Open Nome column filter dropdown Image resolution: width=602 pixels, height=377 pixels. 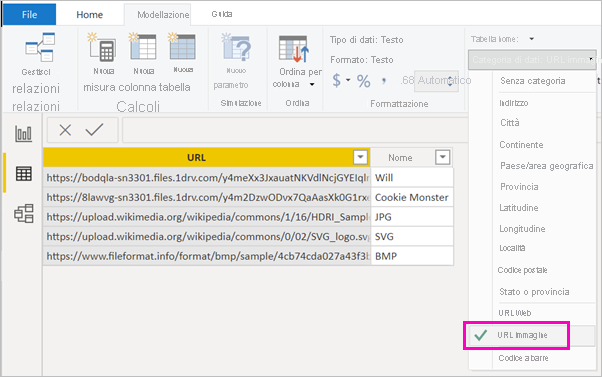pyautogui.click(x=442, y=157)
